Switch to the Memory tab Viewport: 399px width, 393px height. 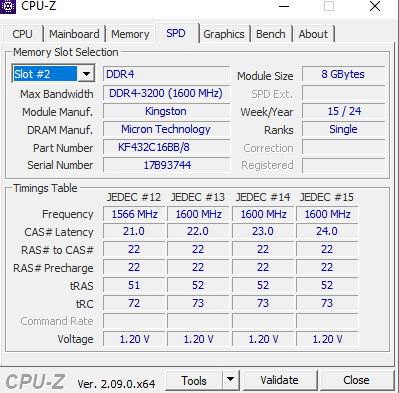(x=130, y=34)
